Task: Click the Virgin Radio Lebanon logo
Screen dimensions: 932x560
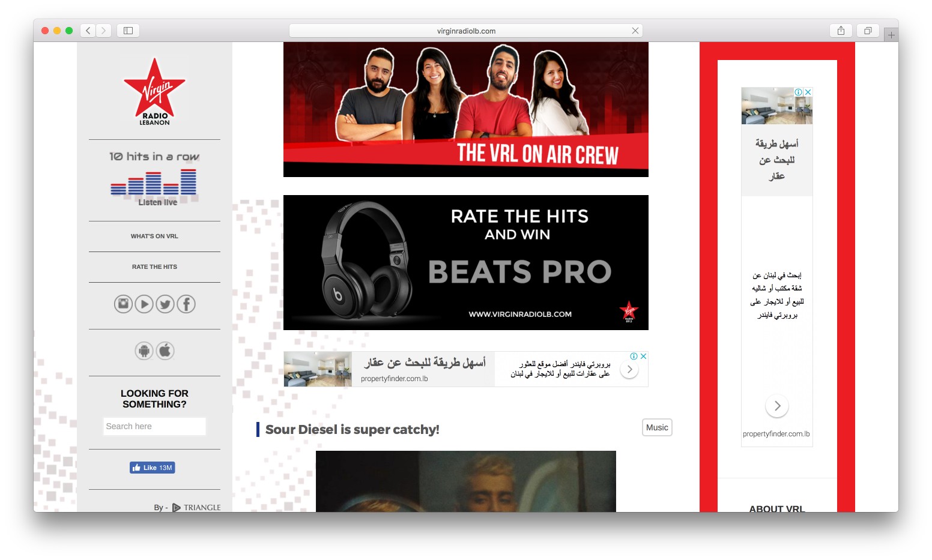Action: (154, 91)
